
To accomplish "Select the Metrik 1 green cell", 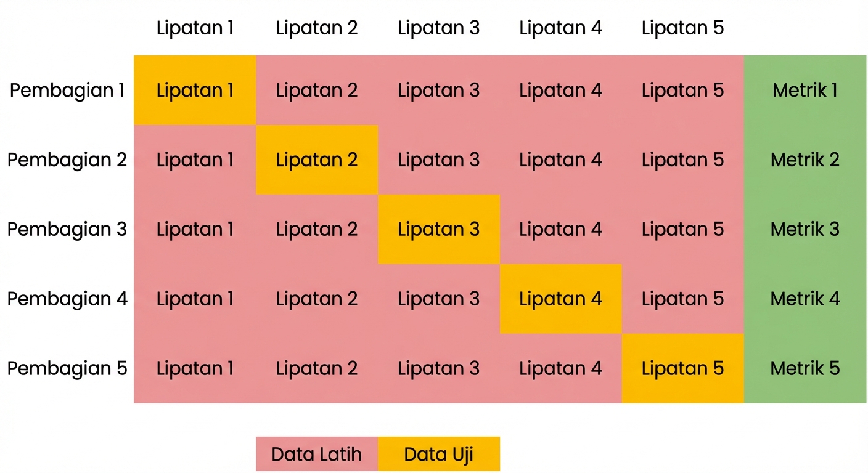I will tap(805, 91).
